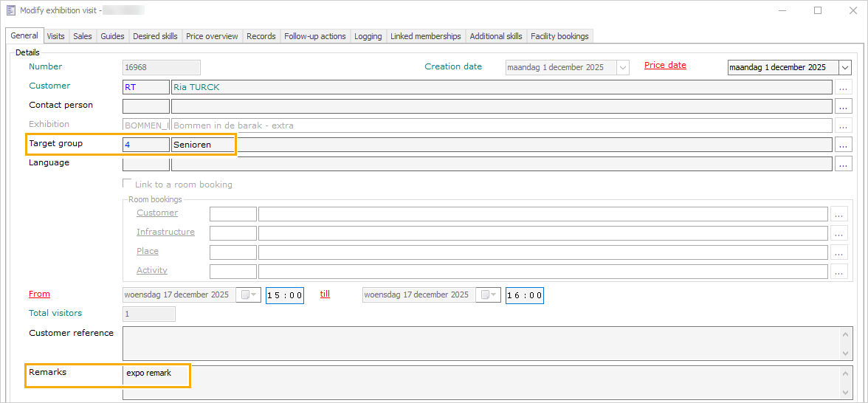Click the Infrastructure row ellipsis button

click(839, 233)
